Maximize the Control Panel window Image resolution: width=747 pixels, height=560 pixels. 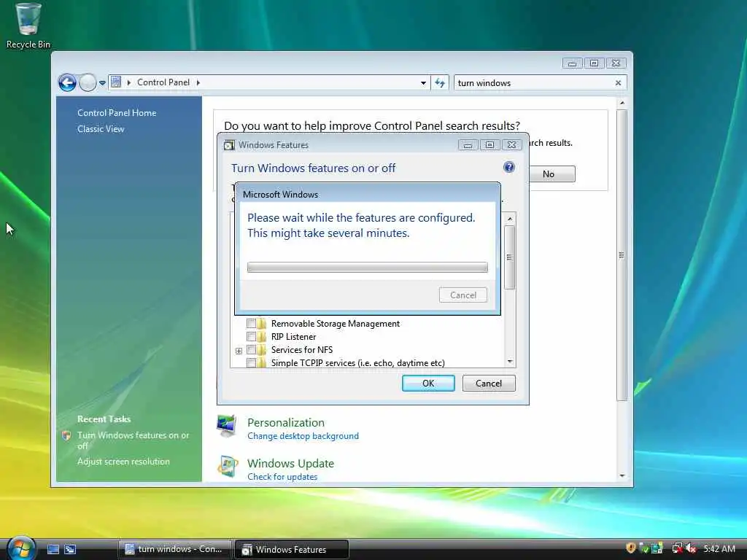pyautogui.click(x=594, y=63)
